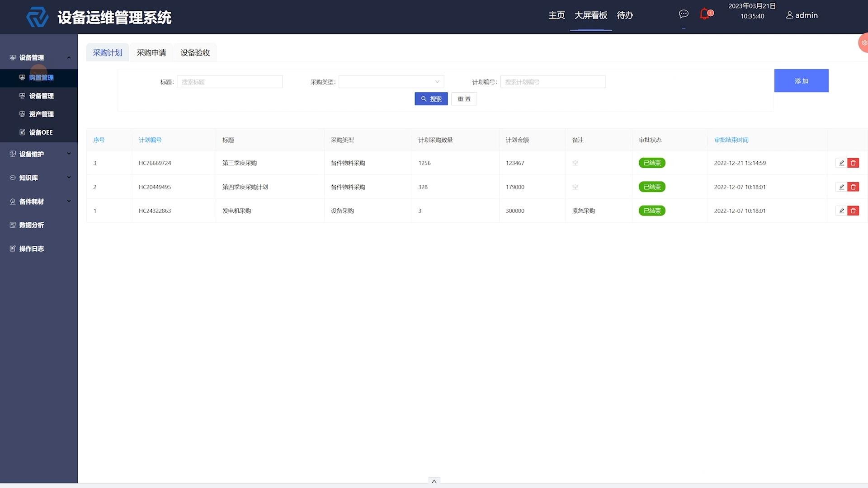The width and height of the screenshot is (868, 488).
Task: Sort by 序号 column header
Action: click(99, 140)
